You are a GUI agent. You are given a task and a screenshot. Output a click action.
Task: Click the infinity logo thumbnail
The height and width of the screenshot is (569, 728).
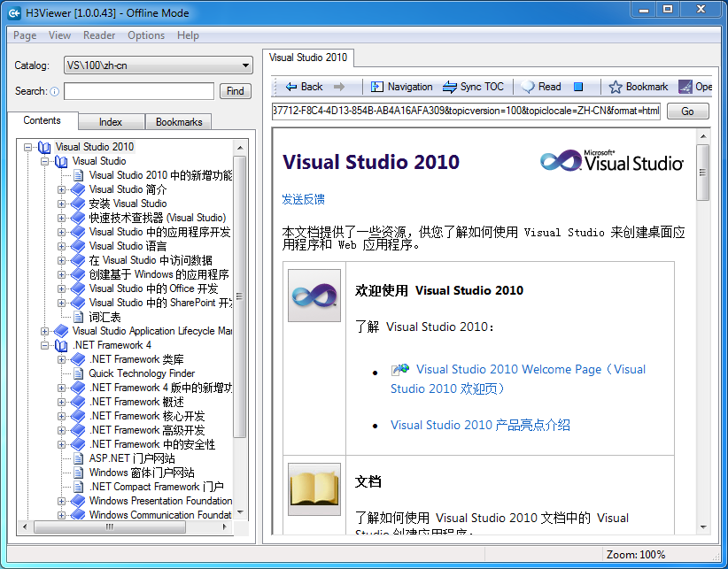314,296
